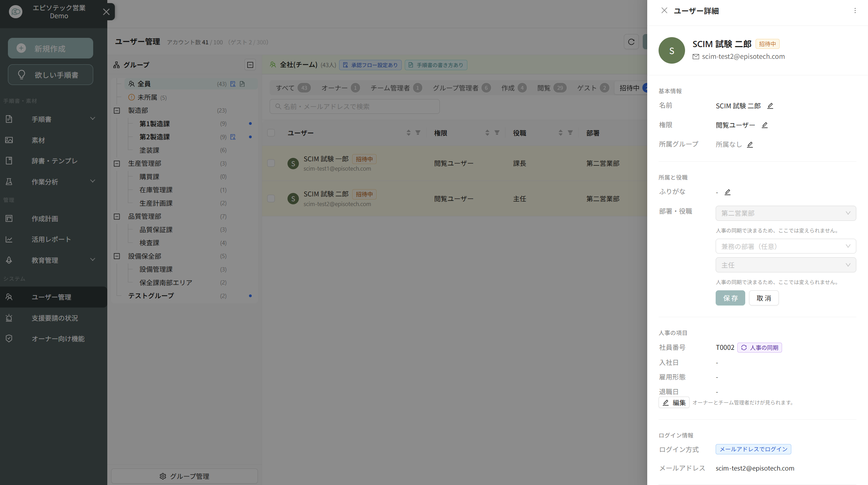Collapse the 製造部 tree node
The height and width of the screenshot is (485, 868).
(117, 110)
